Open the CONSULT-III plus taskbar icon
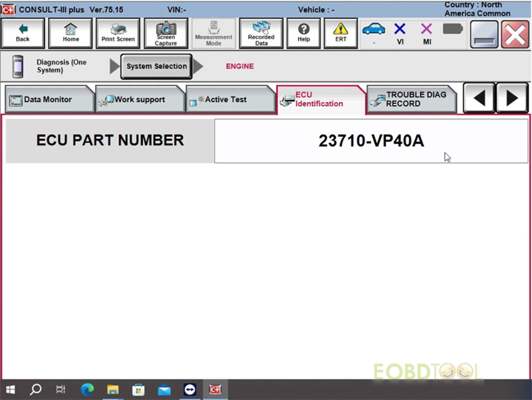Screen dimensions: 532x400 214,390
